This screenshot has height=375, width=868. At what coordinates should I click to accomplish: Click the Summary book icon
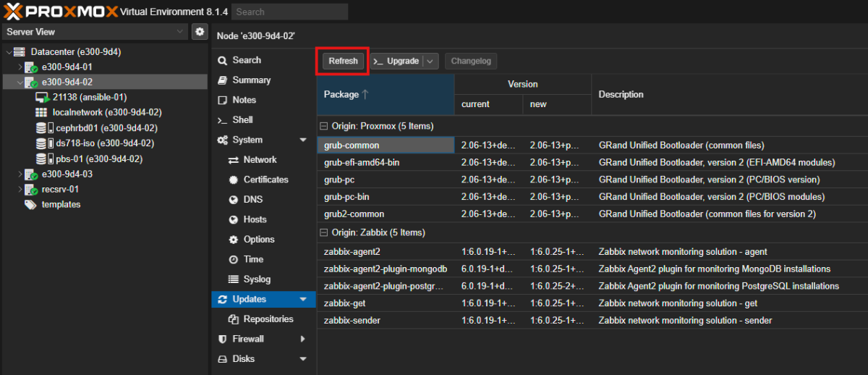coord(223,80)
